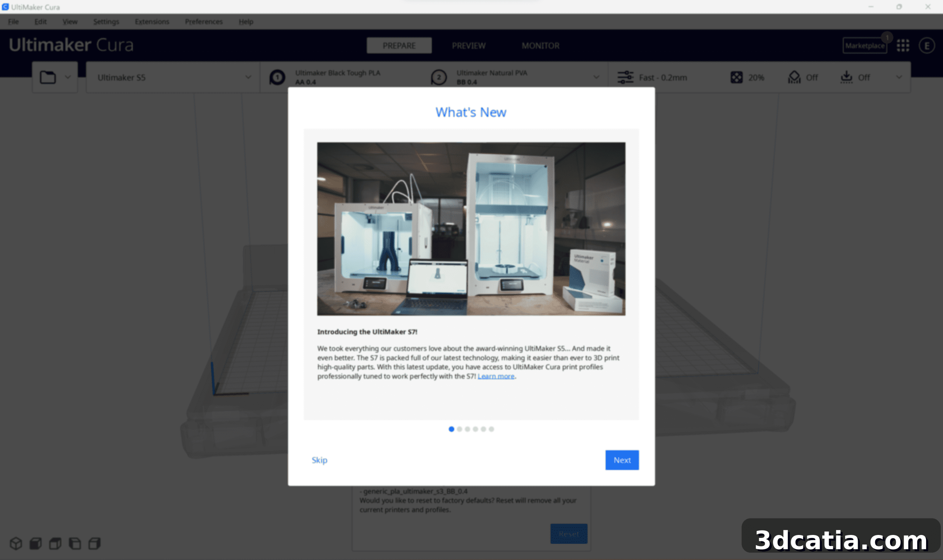This screenshot has height=560, width=943.
Task: Click the infill density icon
Action: pos(736,77)
